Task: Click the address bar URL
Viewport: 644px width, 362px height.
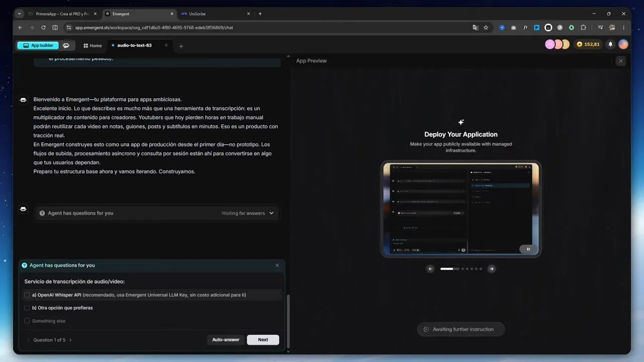Action: pyautogui.click(x=154, y=28)
